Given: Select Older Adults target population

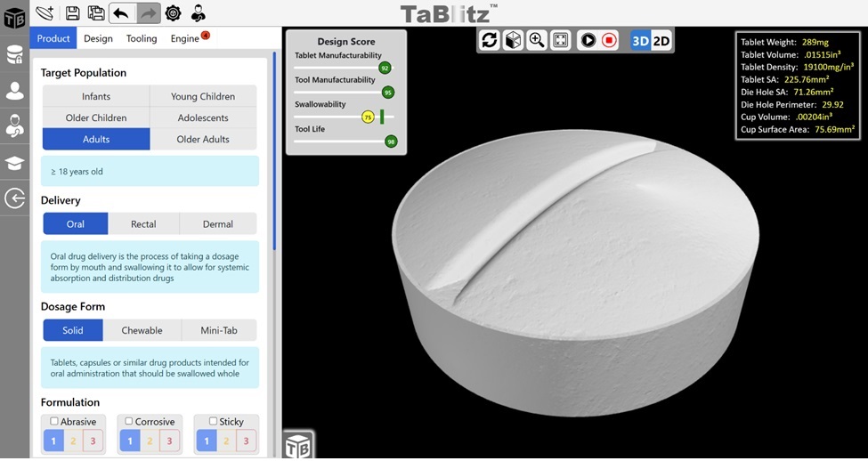Looking at the screenshot, I should 203,139.
